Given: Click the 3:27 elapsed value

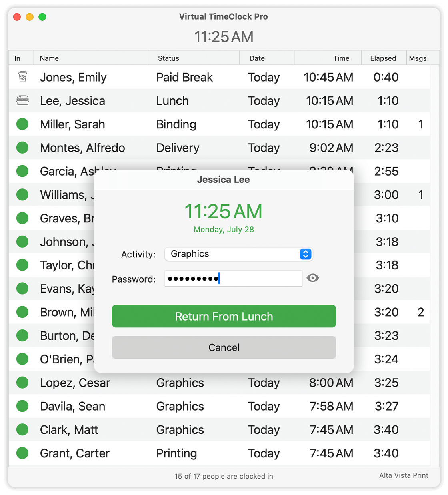Looking at the screenshot, I should click(x=387, y=407).
